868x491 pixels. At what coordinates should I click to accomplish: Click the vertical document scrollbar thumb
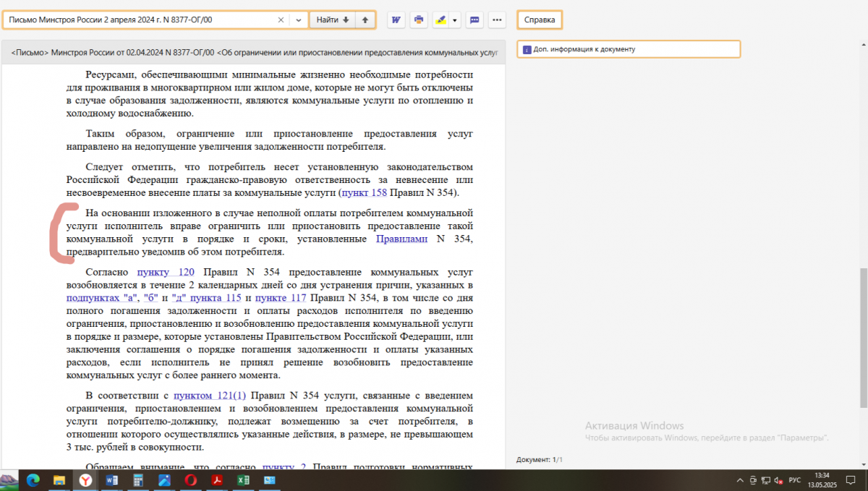(x=862, y=337)
